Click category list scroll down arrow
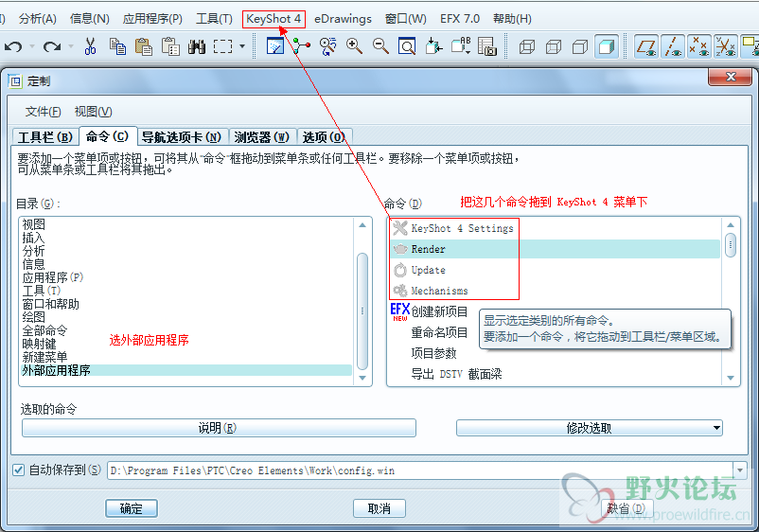The width and height of the screenshot is (759, 532). point(362,378)
